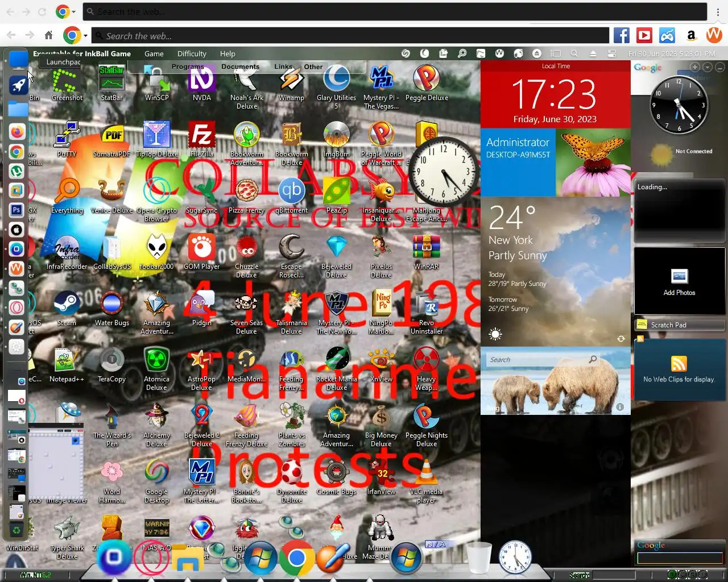Switch to the Documents tab
728x582 pixels.
pyautogui.click(x=240, y=66)
